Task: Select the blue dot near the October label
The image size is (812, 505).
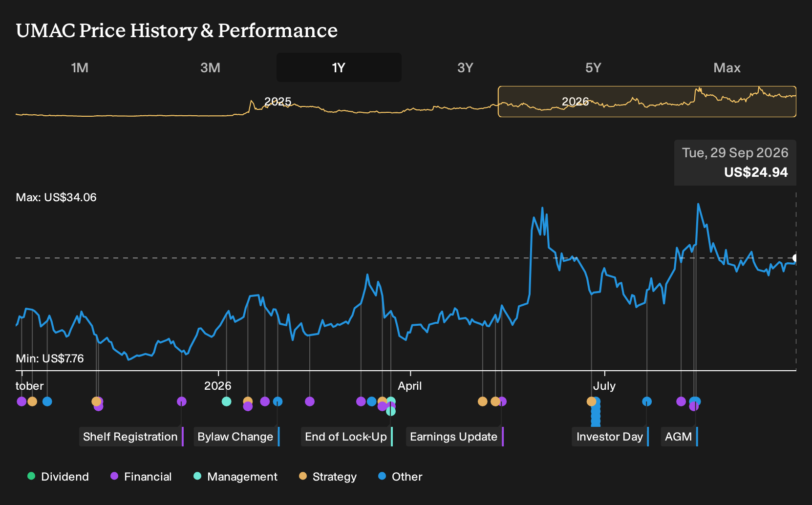Action: pyautogui.click(x=47, y=401)
